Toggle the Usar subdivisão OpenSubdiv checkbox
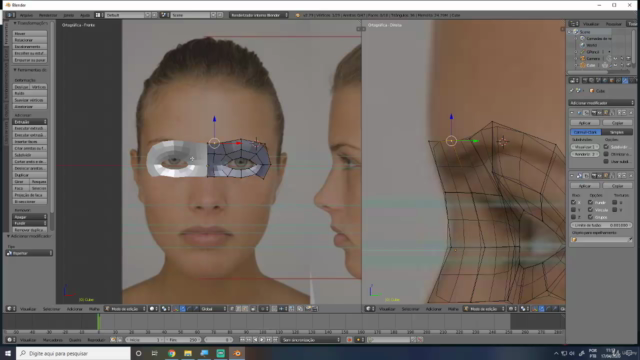Image resolution: width=640 pixels, height=360 pixels. tap(606, 162)
